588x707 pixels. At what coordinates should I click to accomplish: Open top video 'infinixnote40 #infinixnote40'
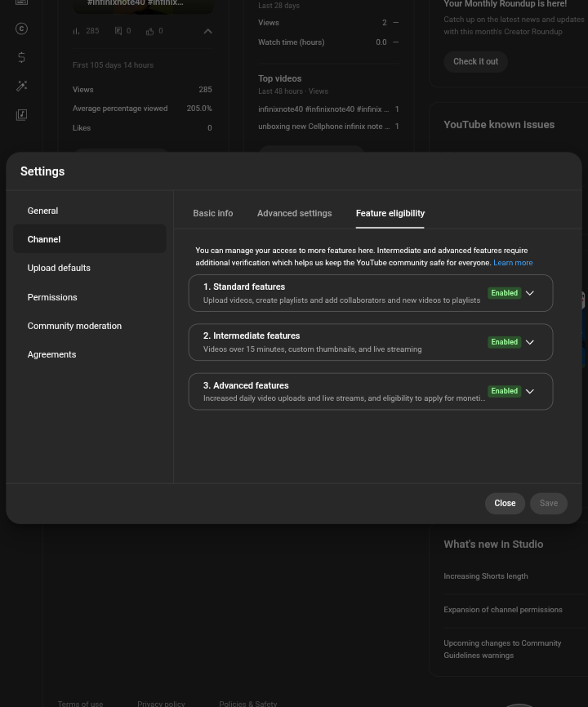pos(323,109)
